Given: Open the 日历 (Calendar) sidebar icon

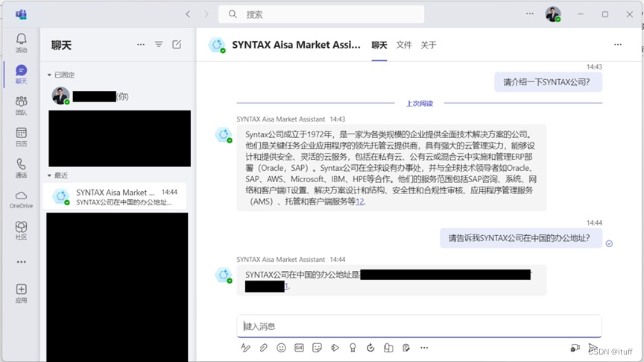Looking at the screenshot, I should pyautogui.click(x=22, y=137).
